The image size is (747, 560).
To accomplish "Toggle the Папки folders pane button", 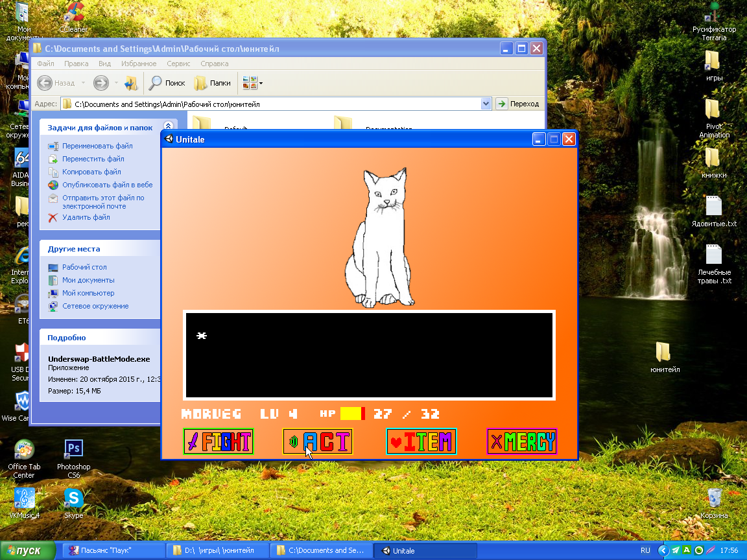I will tap(213, 83).
